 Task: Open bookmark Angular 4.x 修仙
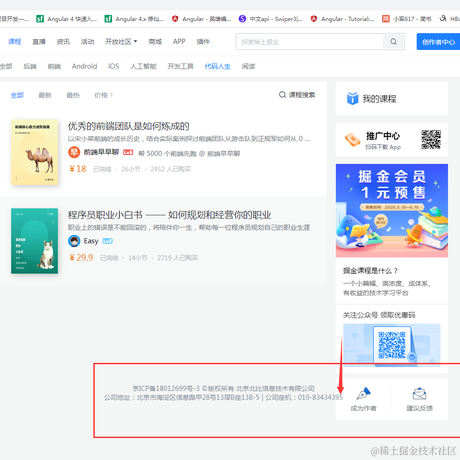click(x=134, y=19)
